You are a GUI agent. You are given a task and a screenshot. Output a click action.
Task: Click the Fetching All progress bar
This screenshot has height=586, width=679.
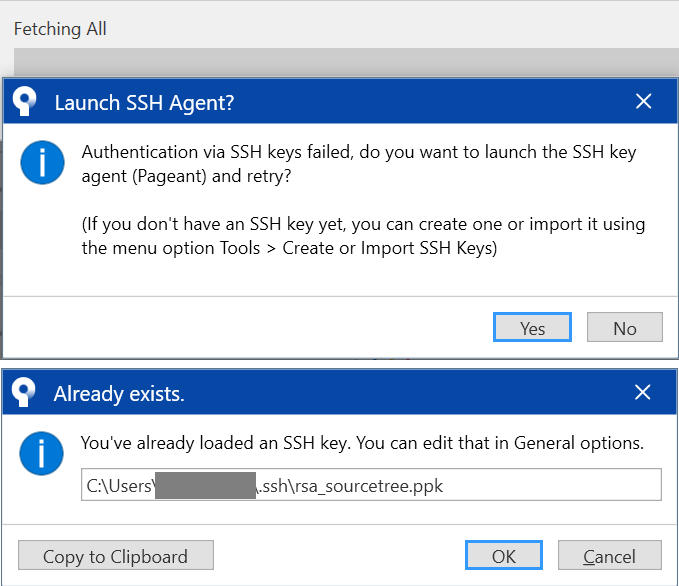[346, 62]
